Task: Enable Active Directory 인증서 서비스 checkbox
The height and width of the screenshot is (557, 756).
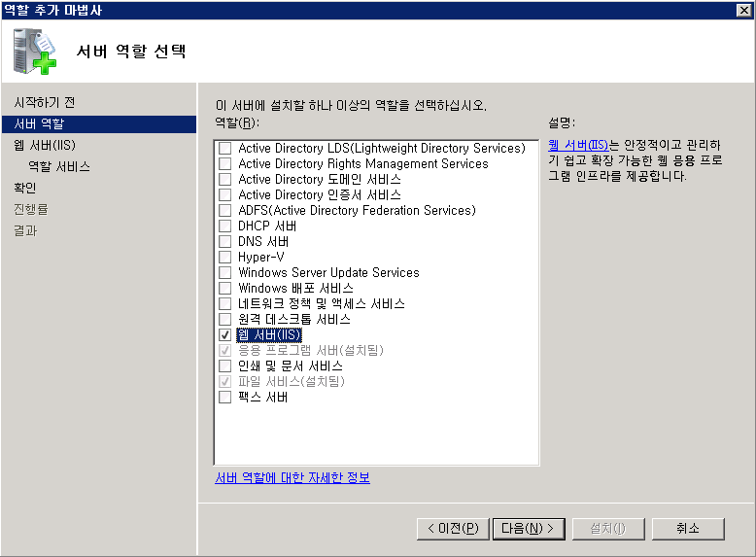Action: click(x=224, y=194)
